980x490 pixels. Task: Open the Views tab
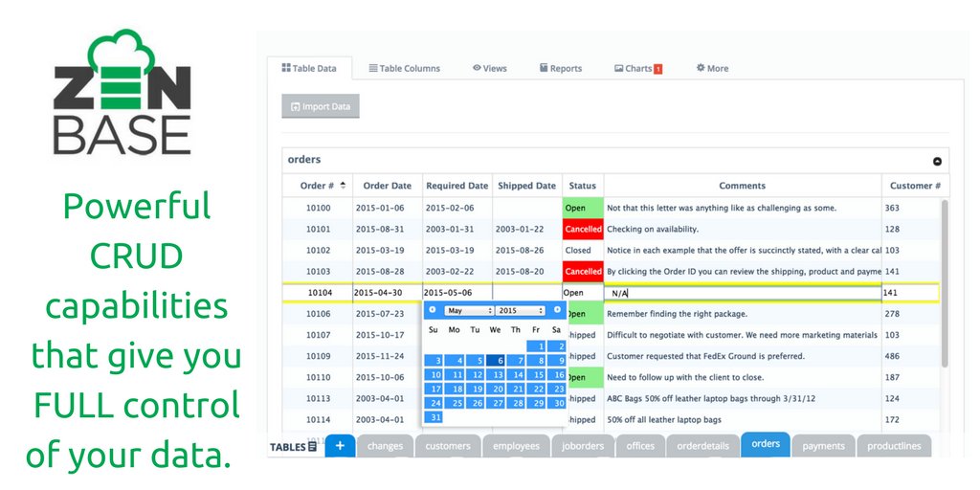[x=490, y=68]
